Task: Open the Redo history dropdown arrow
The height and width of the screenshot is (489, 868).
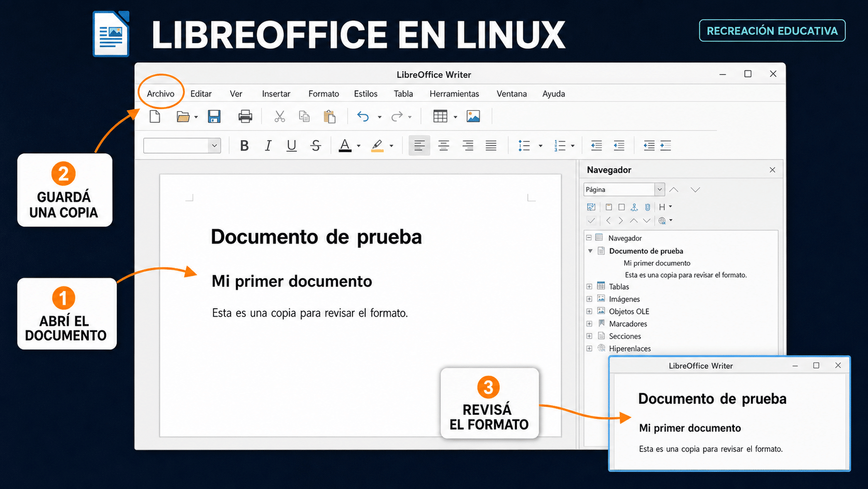Action: pos(410,117)
